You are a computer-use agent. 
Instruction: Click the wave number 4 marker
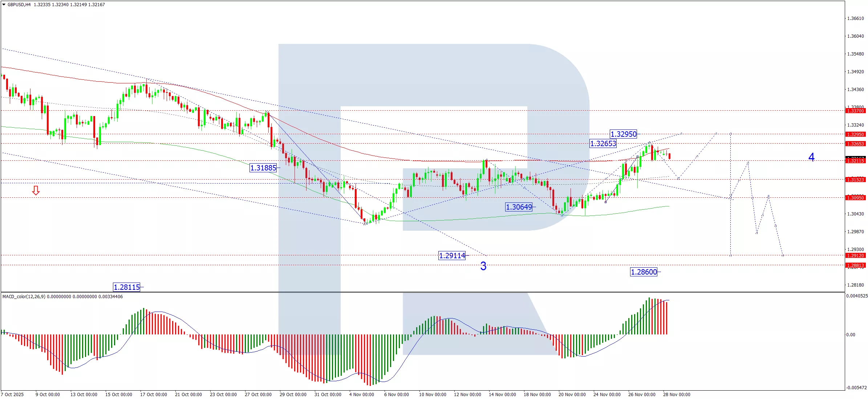(811, 157)
